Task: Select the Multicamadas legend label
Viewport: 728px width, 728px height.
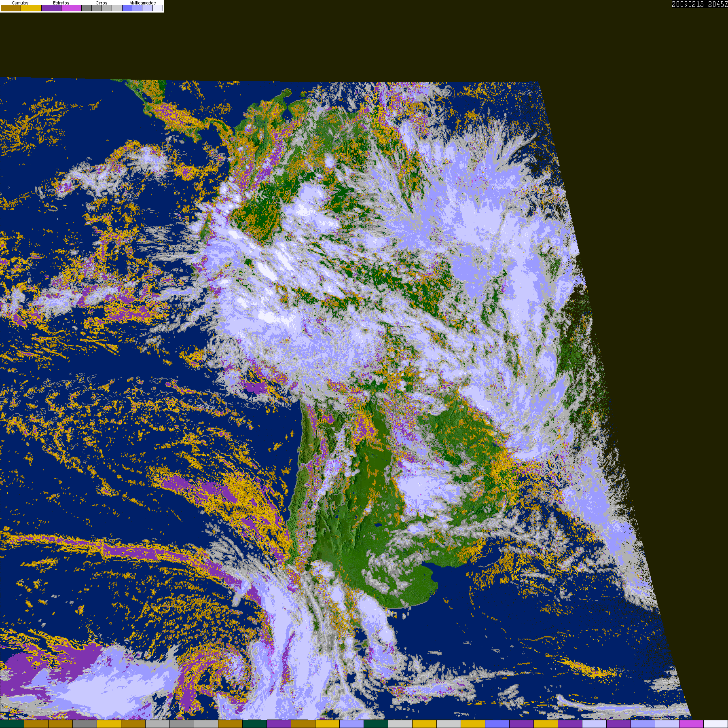Action: pyautogui.click(x=143, y=3)
